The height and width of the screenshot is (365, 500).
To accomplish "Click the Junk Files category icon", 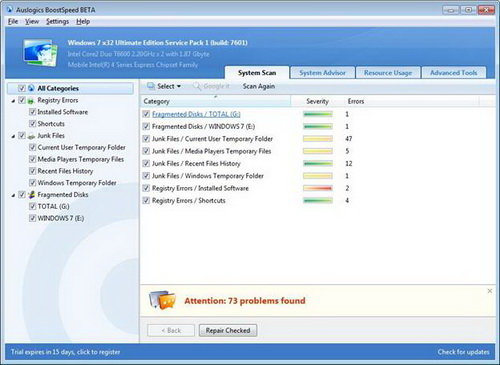I will pyautogui.click(x=31, y=136).
